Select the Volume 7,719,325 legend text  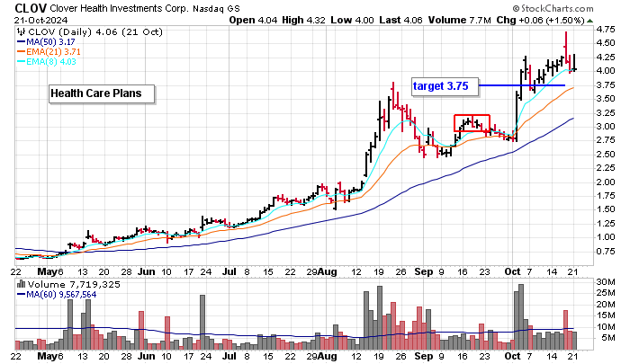(74, 285)
